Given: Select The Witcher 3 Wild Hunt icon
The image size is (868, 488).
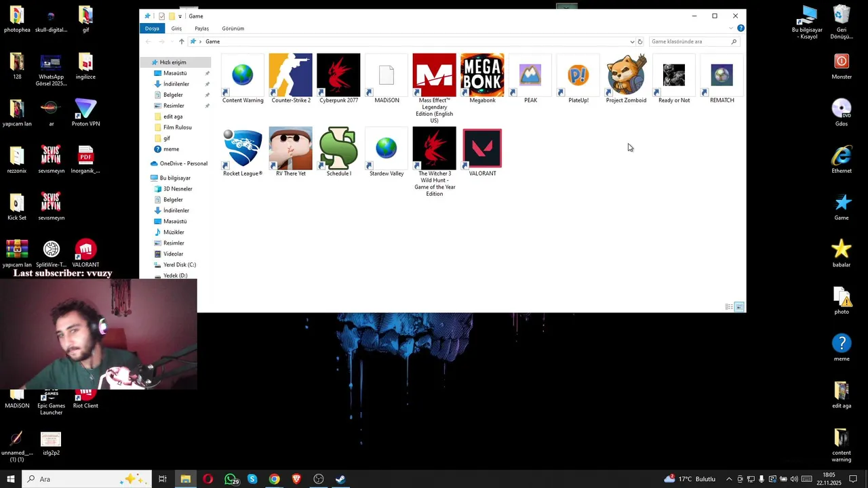Looking at the screenshot, I should (434, 161).
